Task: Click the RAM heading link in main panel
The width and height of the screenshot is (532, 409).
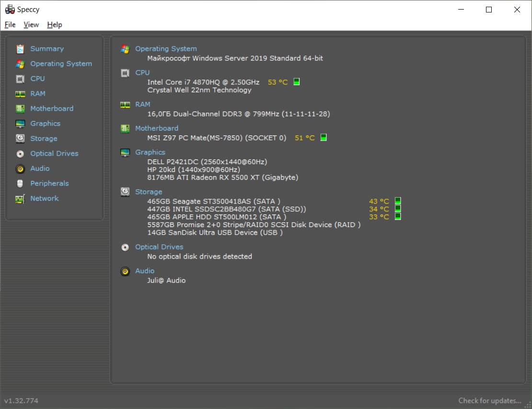Action: click(x=142, y=104)
